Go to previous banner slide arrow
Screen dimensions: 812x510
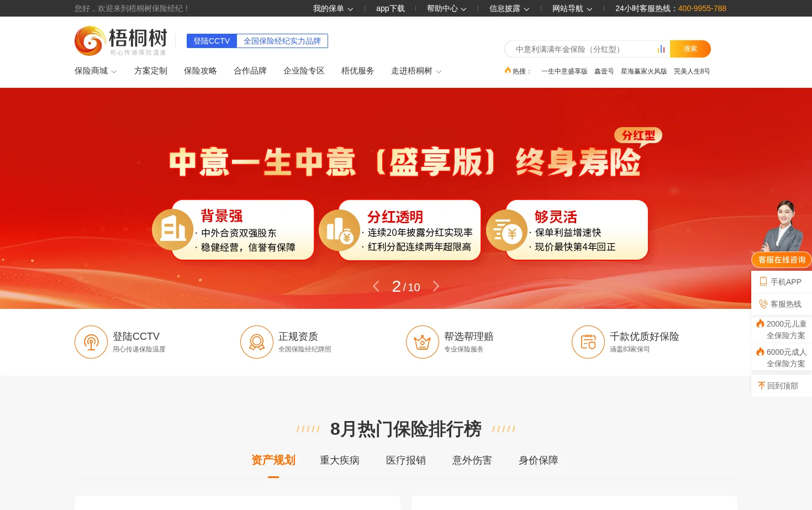click(376, 286)
